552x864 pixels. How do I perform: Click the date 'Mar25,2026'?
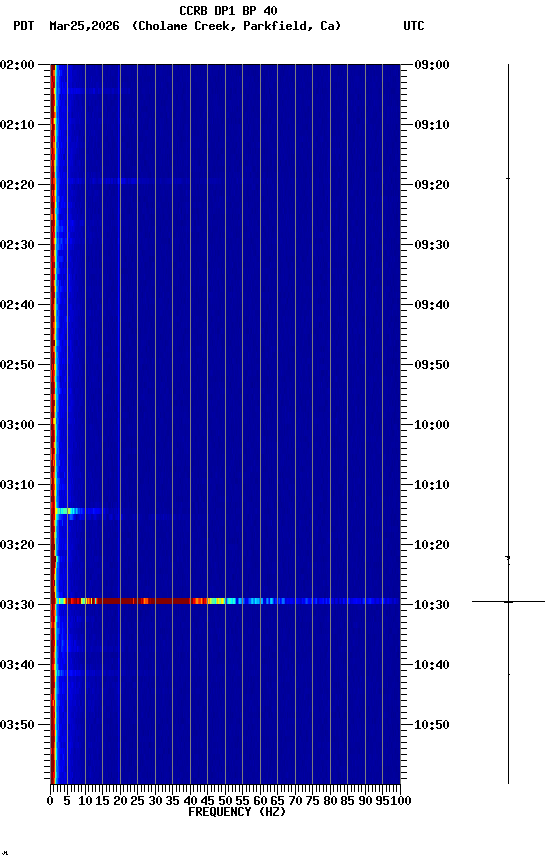(84, 26)
